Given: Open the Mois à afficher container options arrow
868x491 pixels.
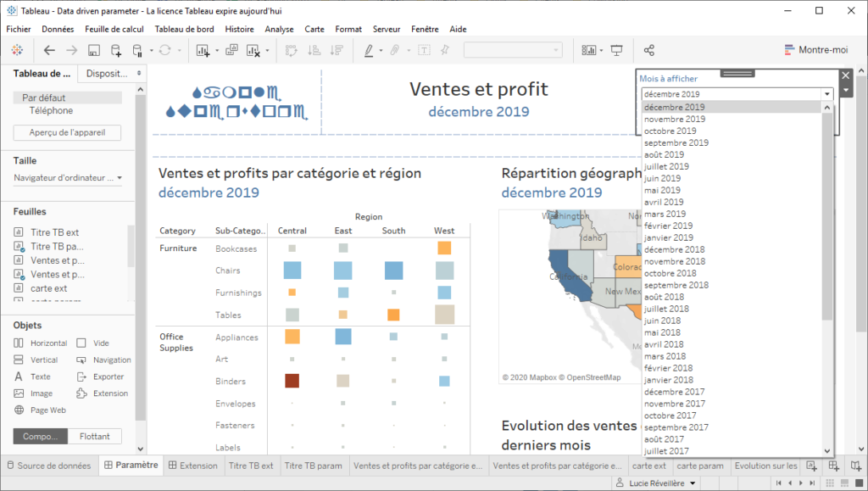Looking at the screenshot, I should point(846,90).
